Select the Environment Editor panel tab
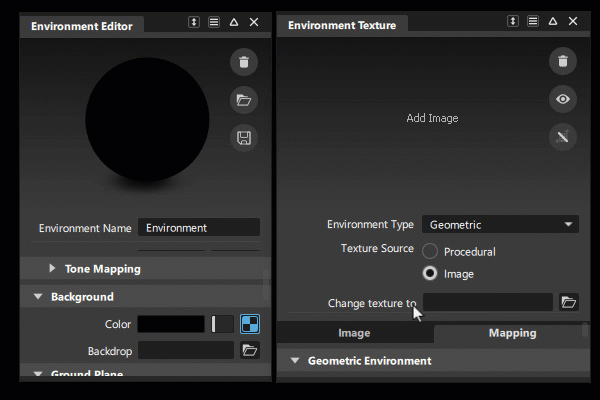This screenshot has height=400, width=600. pyautogui.click(x=82, y=26)
